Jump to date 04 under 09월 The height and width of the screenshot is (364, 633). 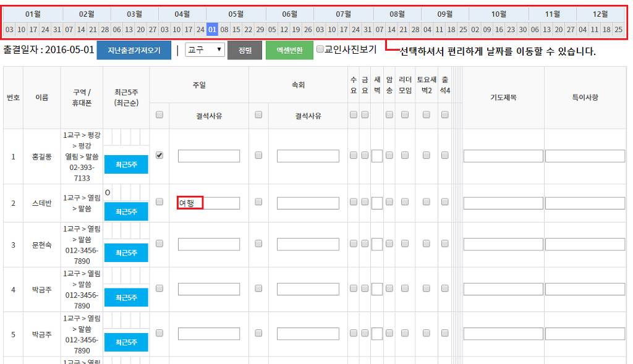click(x=428, y=30)
